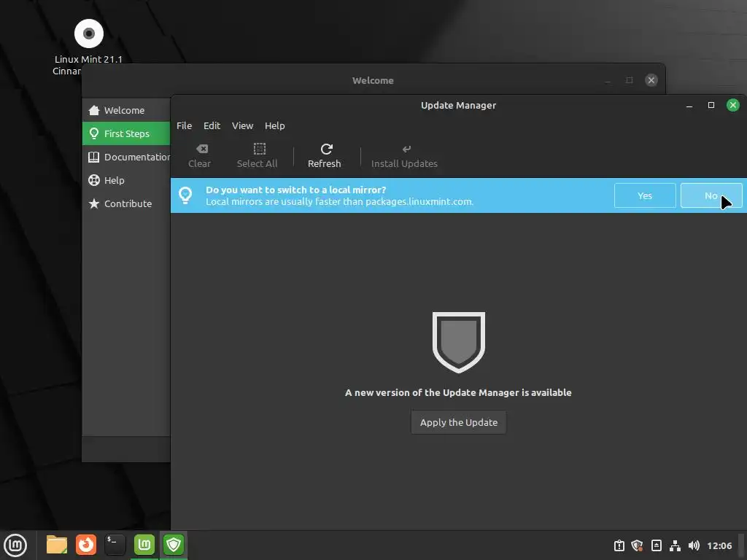Open the volume sound tray icon
Image resolution: width=747 pixels, height=560 pixels.
[694, 545]
